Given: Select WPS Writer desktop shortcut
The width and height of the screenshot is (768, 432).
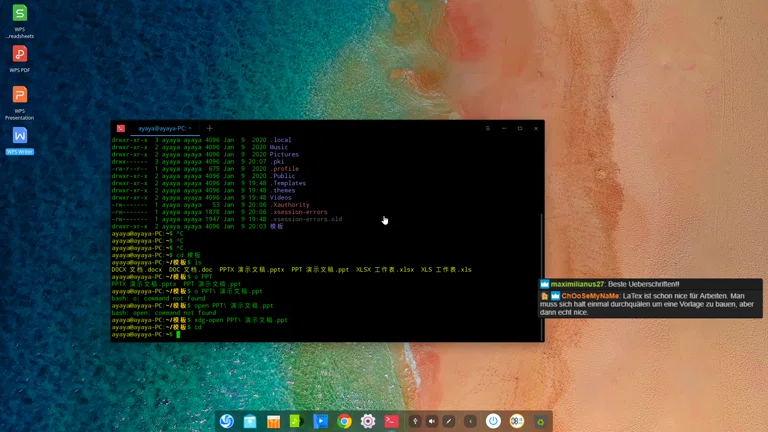Looking at the screenshot, I should tap(20, 141).
